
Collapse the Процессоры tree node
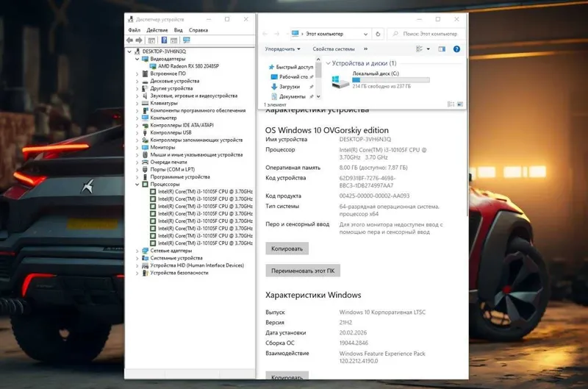coord(137,184)
